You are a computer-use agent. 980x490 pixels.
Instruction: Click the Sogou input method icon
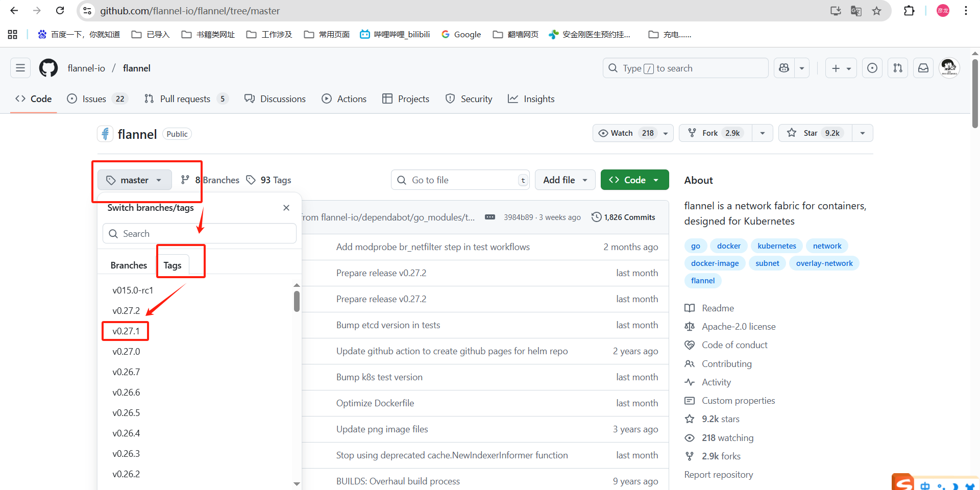click(903, 482)
